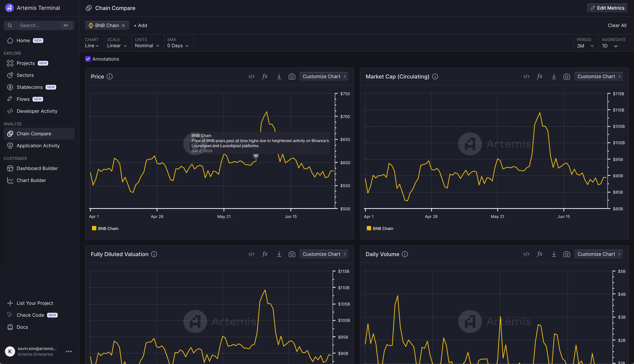Click the Chain Compare header icon
Screen dimensions: 634x364
(89, 8)
